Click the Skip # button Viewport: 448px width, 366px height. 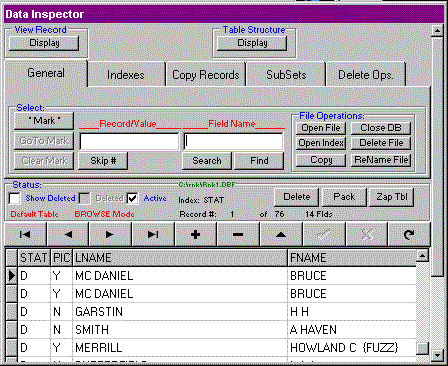tap(103, 161)
